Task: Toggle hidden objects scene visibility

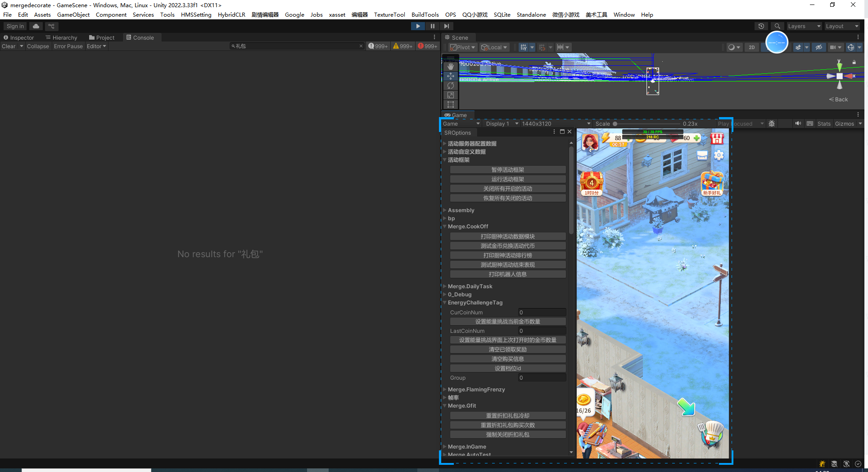Action: tap(819, 47)
